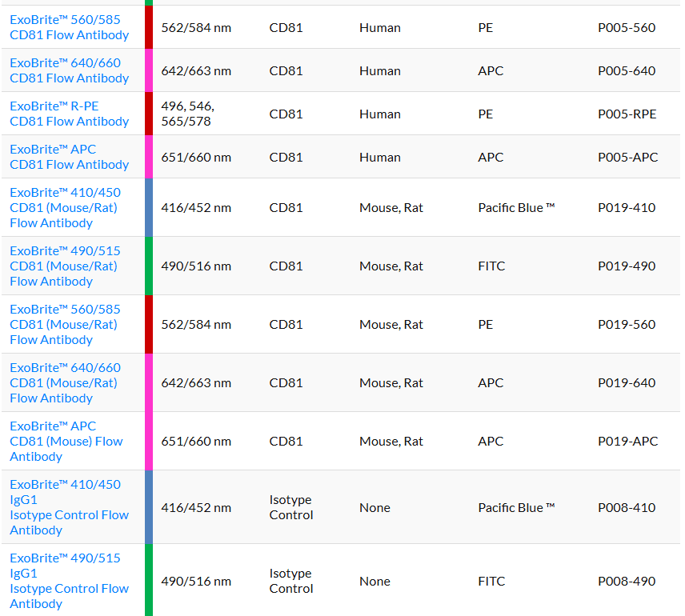The image size is (685, 616).
Task: Click magenta color bar for P019-APC row
Action: click(149, 442)
